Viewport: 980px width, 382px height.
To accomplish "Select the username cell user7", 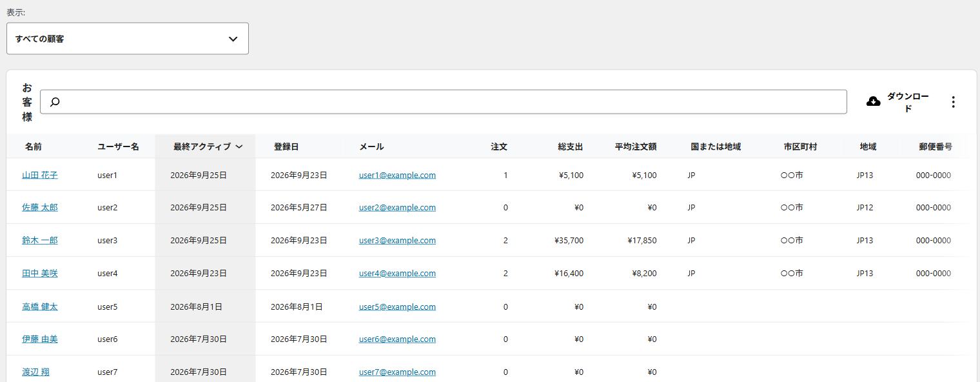I will [107, 372].
